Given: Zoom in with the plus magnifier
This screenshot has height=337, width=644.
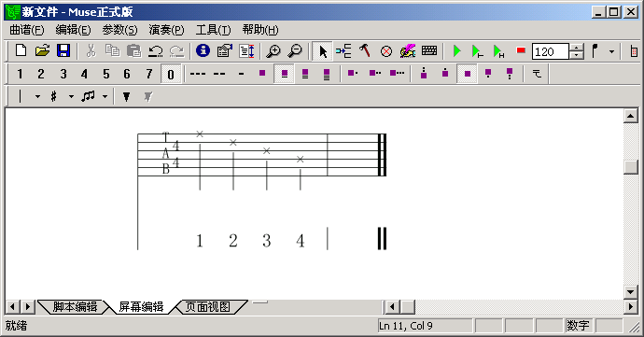Looking at the screenshot, I should click(x=273, y=51).
